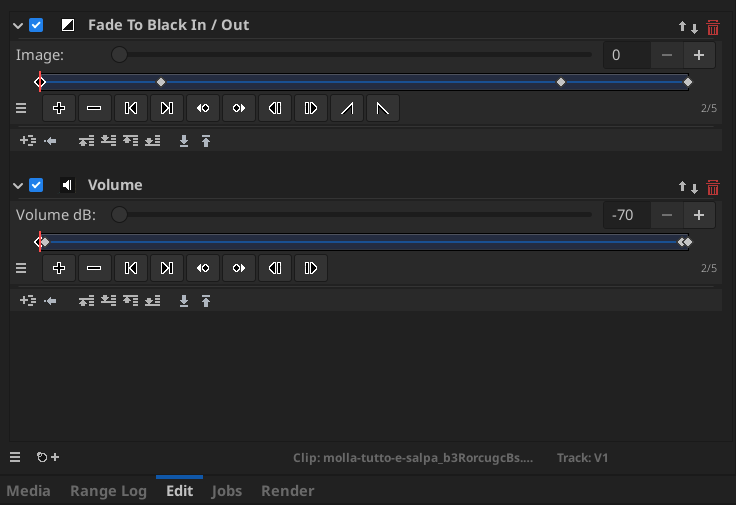Click move up/down arrows for Fade To Black filter
Viewport: 736px width, 505px height.
[x=688, y=27]
